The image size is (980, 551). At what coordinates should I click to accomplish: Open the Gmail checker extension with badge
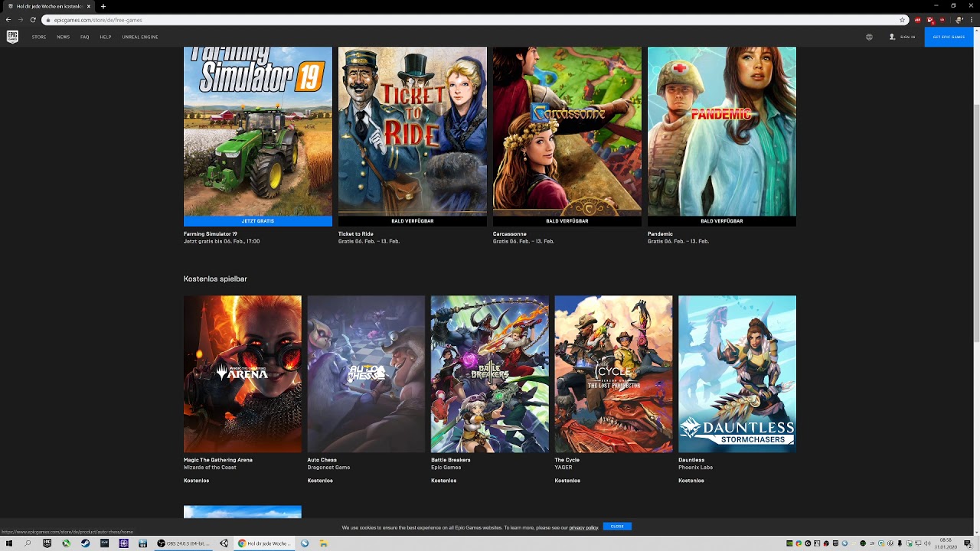(930, 20)
